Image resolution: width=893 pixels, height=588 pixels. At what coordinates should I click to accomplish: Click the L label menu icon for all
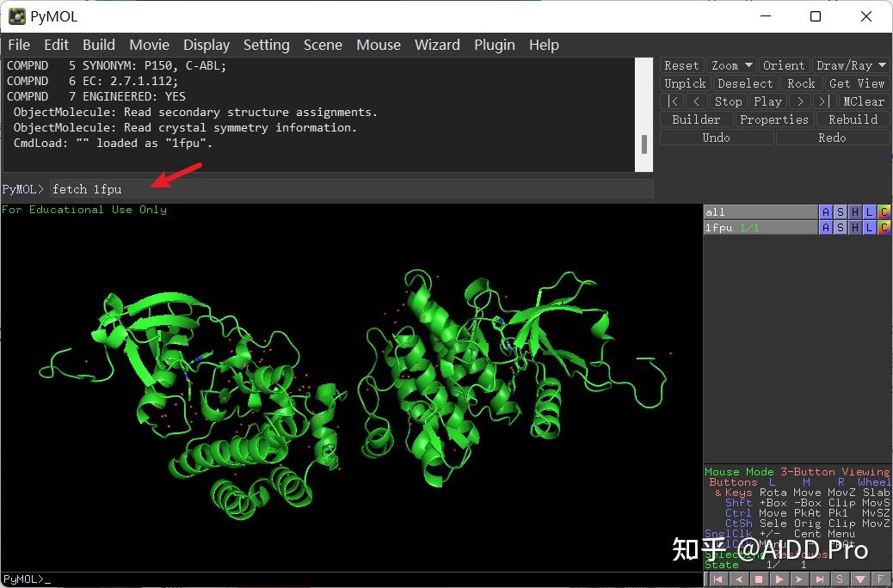click(x=869, y=211)
